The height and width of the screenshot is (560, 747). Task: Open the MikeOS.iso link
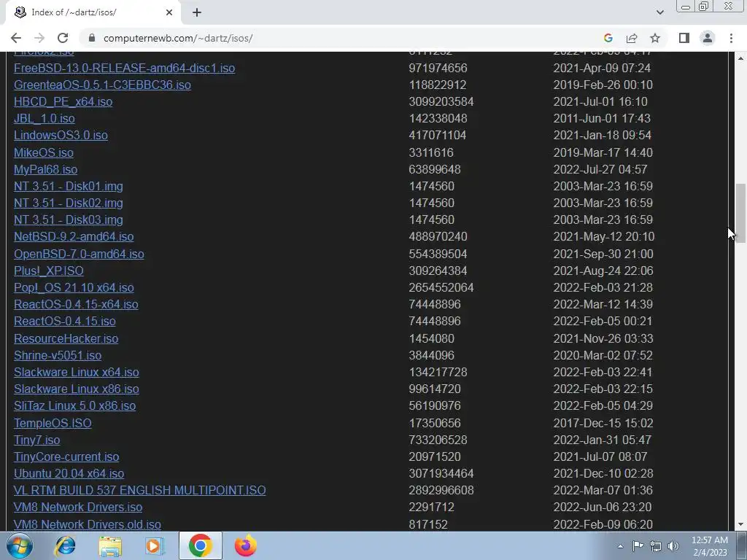(43, 152)
